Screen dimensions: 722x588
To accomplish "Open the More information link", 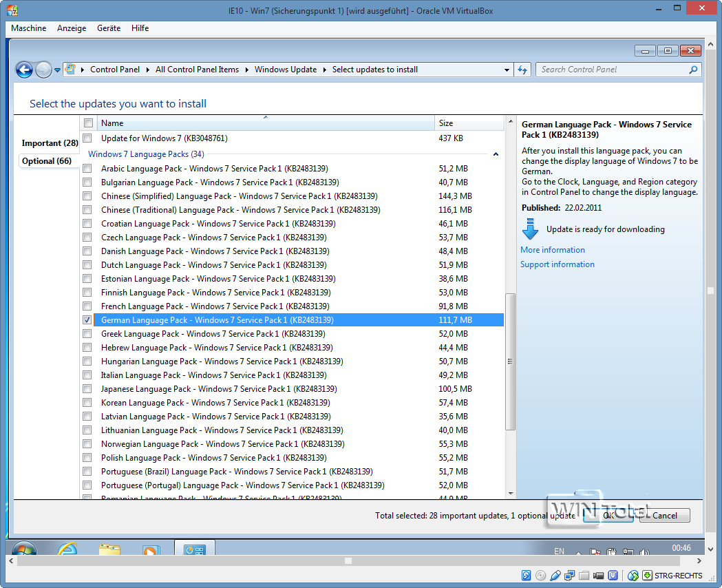I will pyautogui.click(x=553, y=249).
